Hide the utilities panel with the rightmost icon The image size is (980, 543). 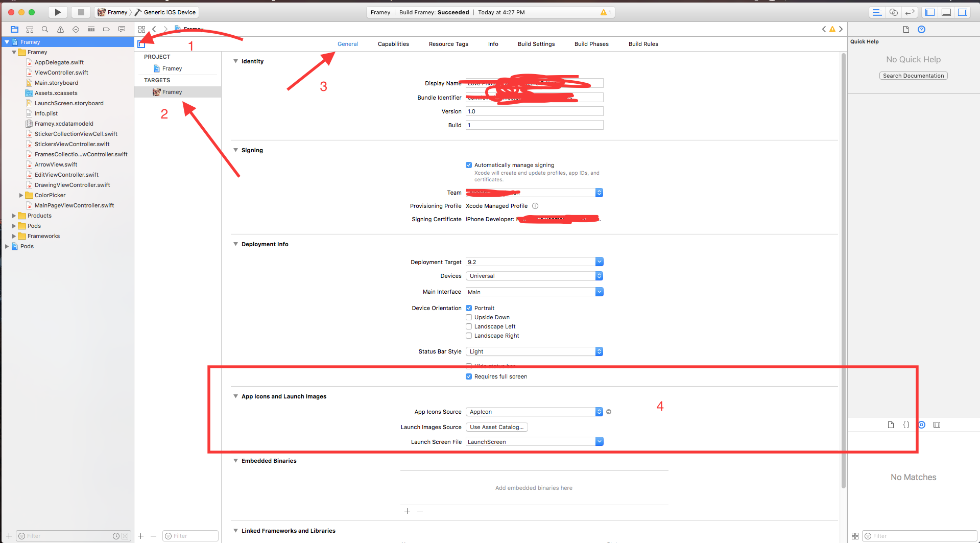pyautogui.click(x=963, y=12)
